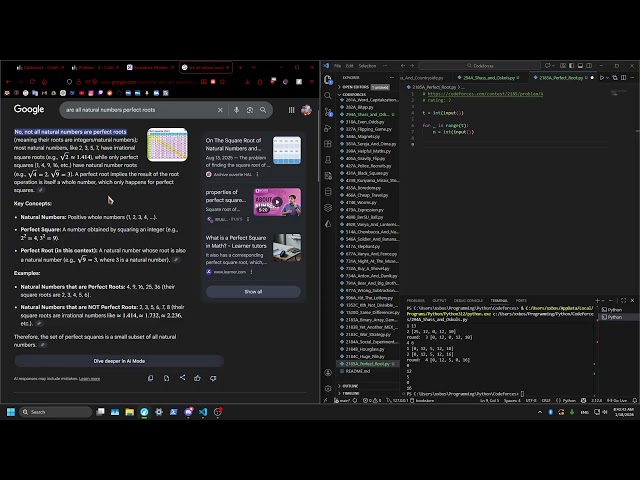Start a Google voice search with the microphone
Screen dimensions: 640x480
[x=236, y=110]
